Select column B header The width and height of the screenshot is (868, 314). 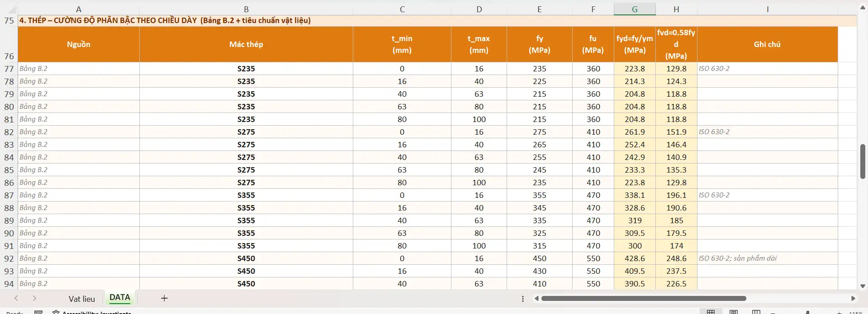click(x=246, y=9)
